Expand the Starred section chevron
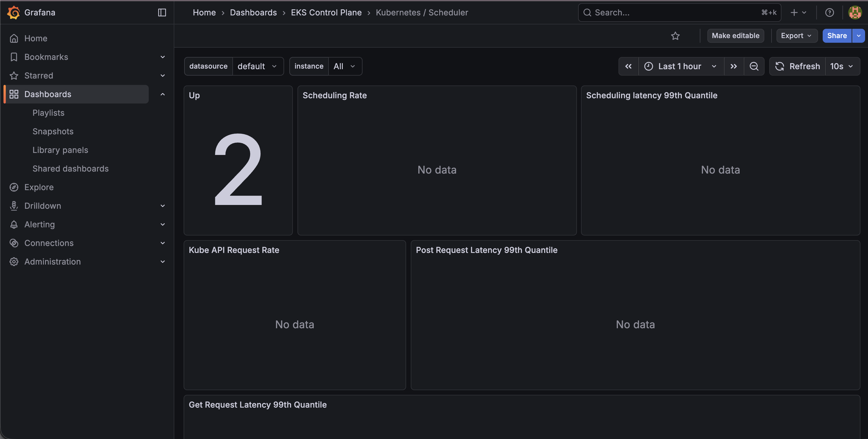Screen dimensions: 868x439 pyautogui.click(x=163, y=76)
